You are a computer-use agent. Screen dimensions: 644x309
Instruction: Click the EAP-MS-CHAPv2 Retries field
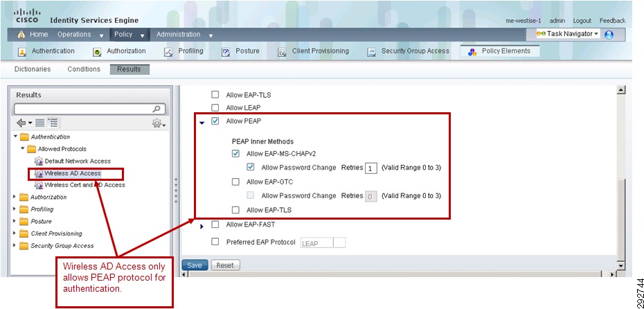click(371, 168)
